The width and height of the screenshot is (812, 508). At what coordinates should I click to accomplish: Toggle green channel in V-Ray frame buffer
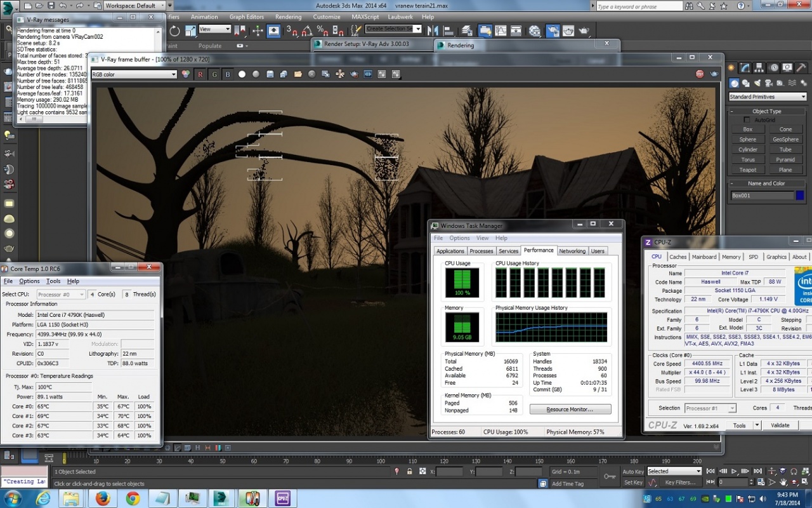click(x=214, y=74)
